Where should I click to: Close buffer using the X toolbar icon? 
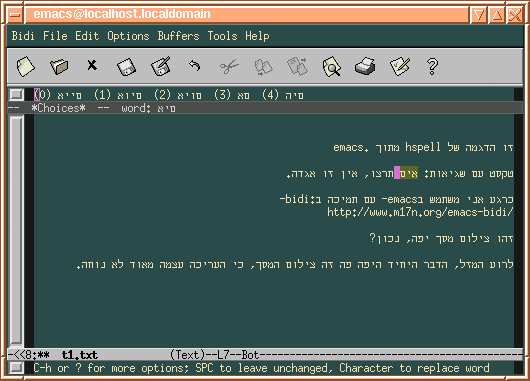tap(92, 65)
